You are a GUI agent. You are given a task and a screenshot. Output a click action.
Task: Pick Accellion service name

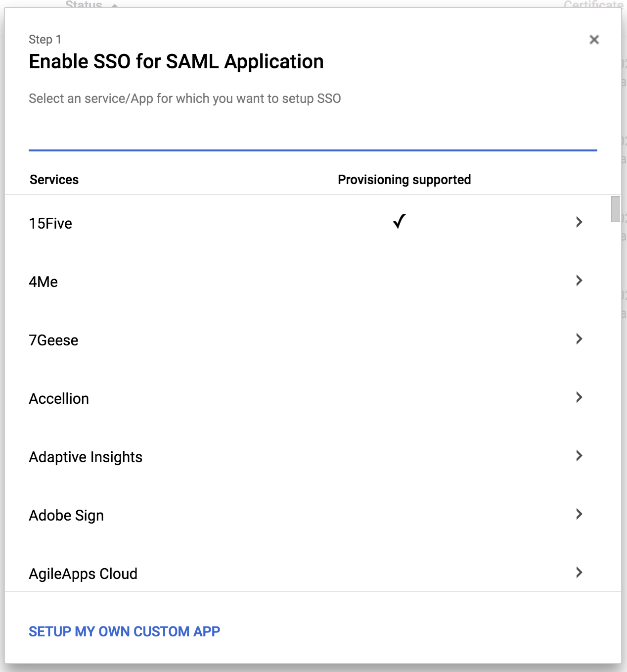[x=59, y=399]
